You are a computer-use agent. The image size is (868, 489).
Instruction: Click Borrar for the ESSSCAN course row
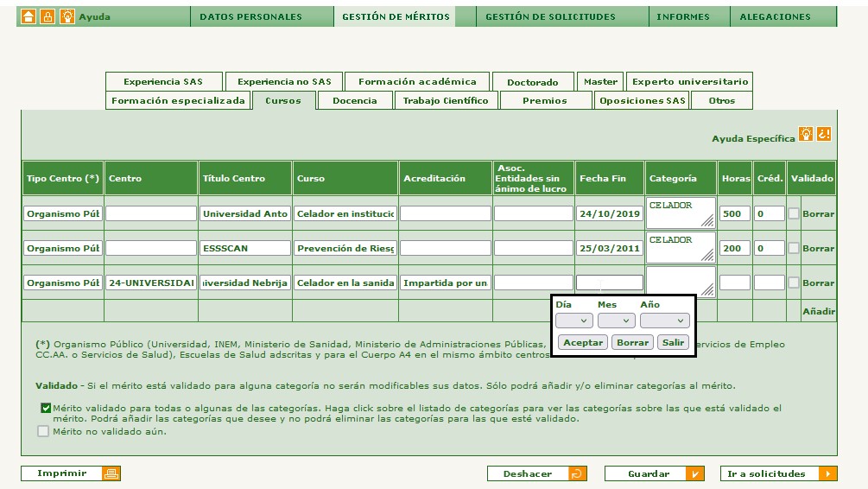[x=818, y=248]
